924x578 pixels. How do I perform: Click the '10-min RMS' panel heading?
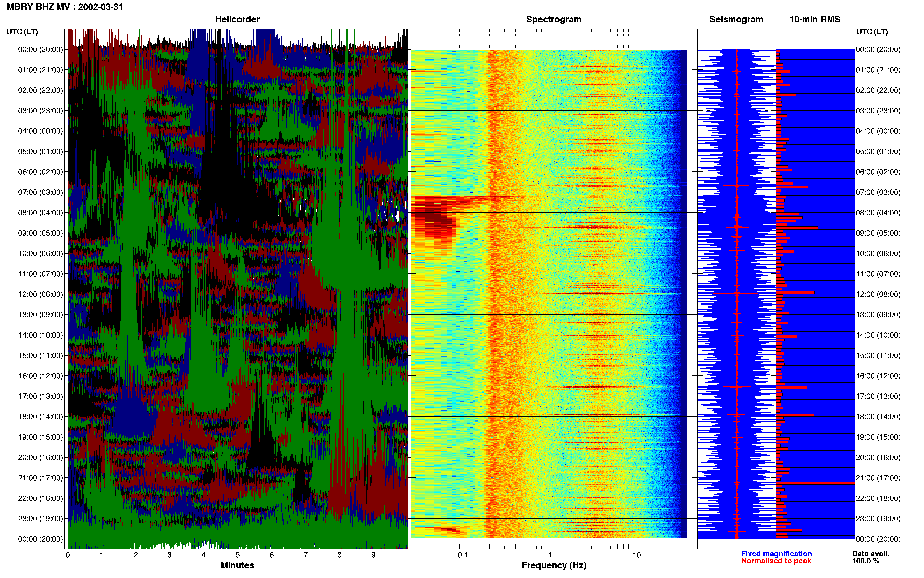pyautogui.click(x=815, y=20)
